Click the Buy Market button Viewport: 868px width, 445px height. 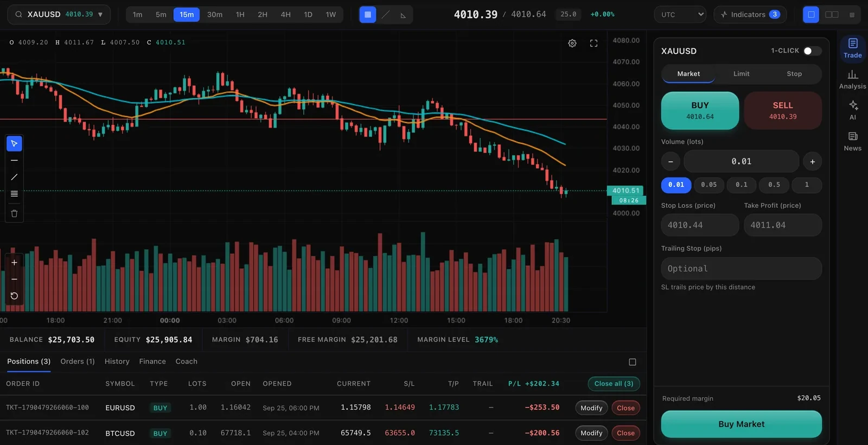pos(741,424)
